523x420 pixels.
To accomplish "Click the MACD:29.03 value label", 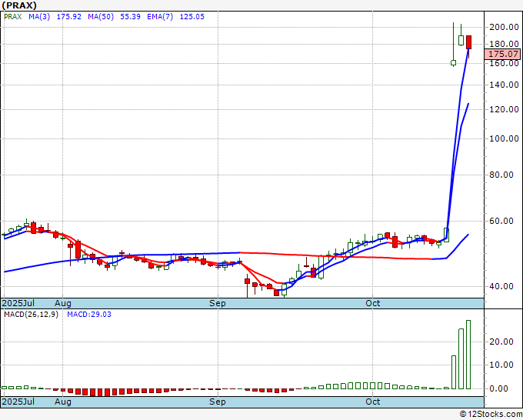I will (89, 315).
